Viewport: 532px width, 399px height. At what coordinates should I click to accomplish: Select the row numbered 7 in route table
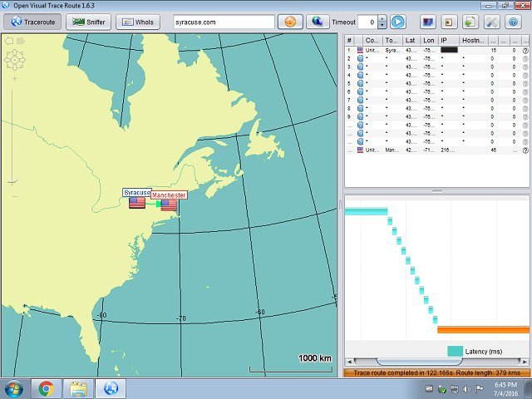click(x=436, y=100)
